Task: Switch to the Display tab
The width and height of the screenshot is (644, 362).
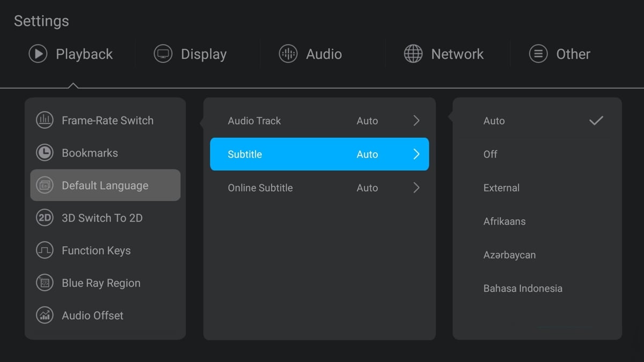Action: tap(191, 54)
